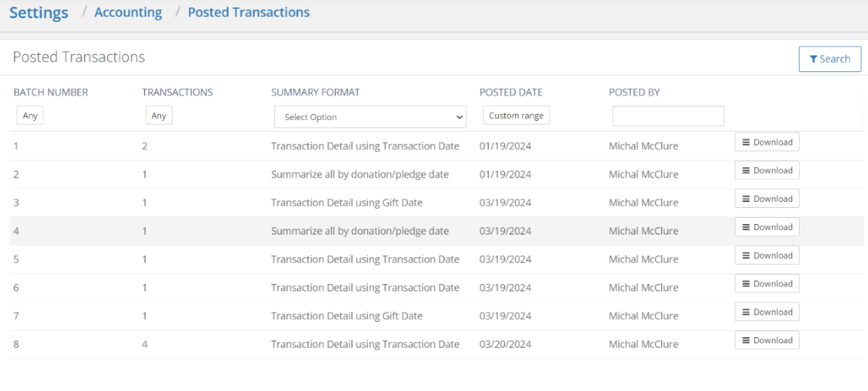Open the Summary Format Select Option dropdown
Image resolution: width=868 pixels, height=391 pixels.
(370, 117)
